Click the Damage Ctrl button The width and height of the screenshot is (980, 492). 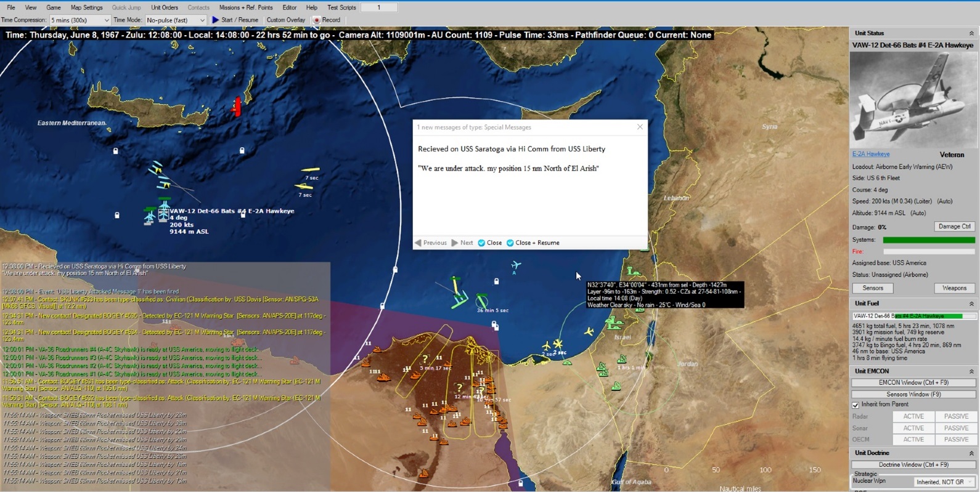click(x=954, y=227)
